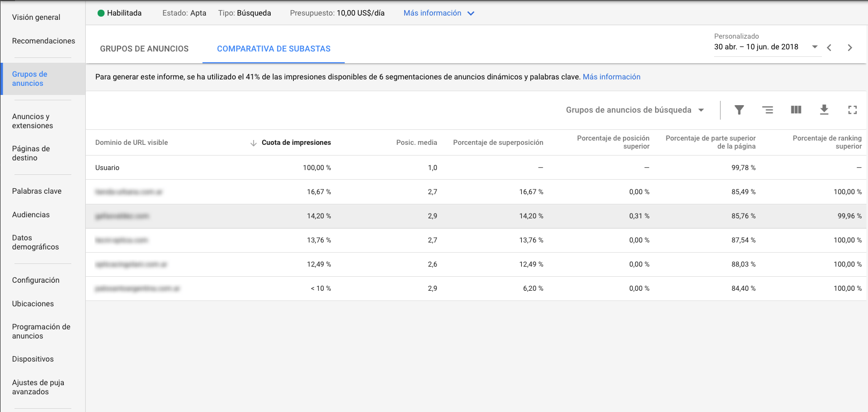
Task: Click the Usuario row label
Action: (107, 168)
